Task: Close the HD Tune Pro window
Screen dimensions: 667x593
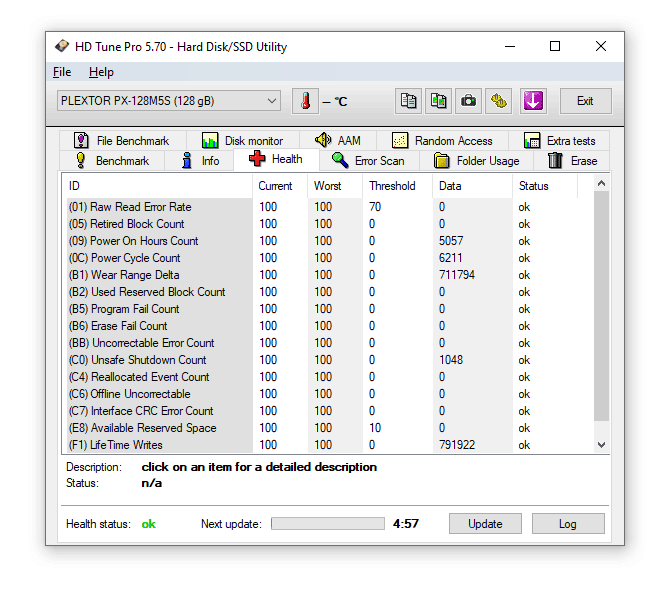Action: [601, 46]
